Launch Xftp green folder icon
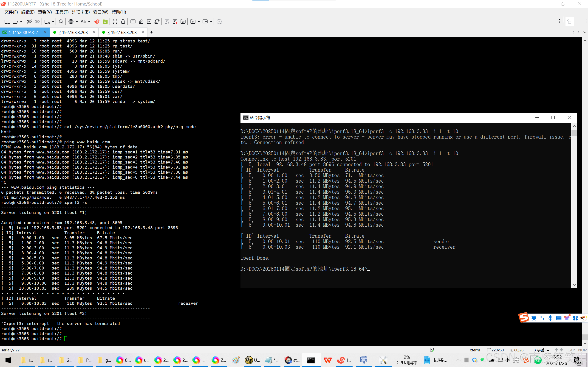The width and height of the screenshot is (588, 367). coord(105,22)
